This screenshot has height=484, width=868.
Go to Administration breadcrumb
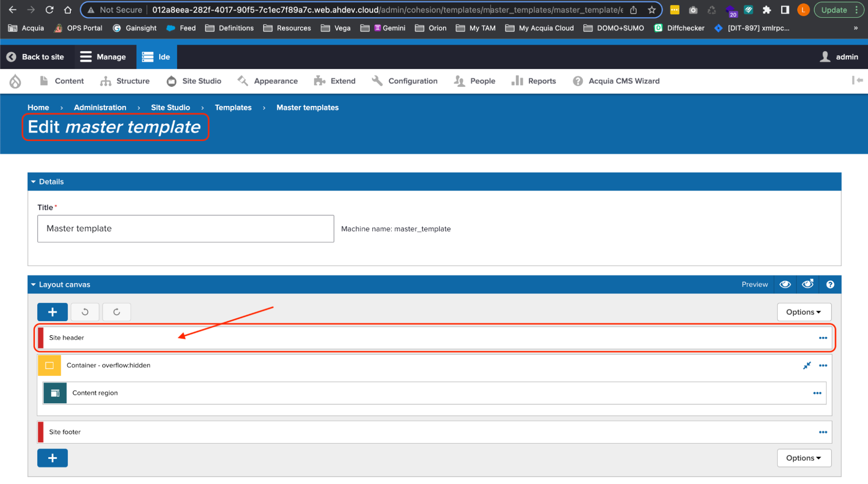[x=100, y=108]
